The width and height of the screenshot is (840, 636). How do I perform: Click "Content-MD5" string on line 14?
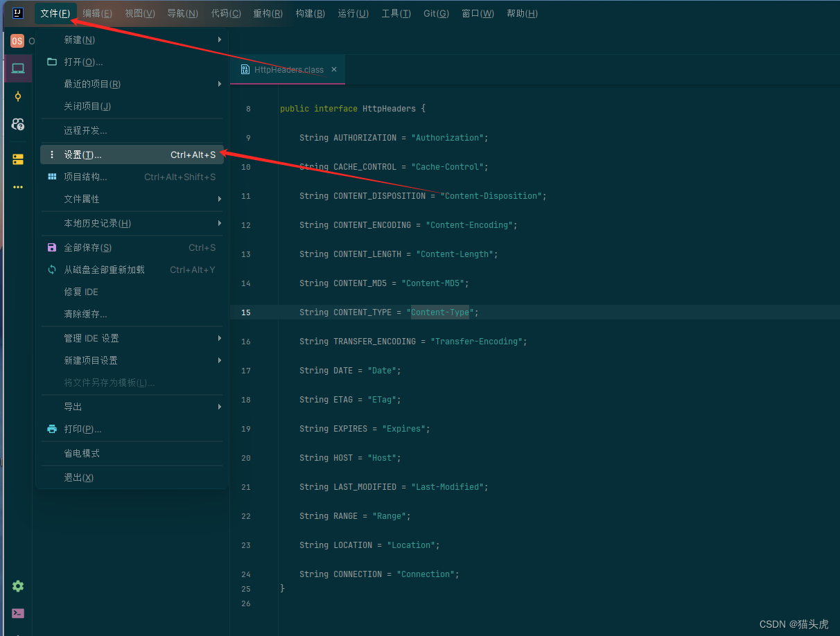pos(433,283)
